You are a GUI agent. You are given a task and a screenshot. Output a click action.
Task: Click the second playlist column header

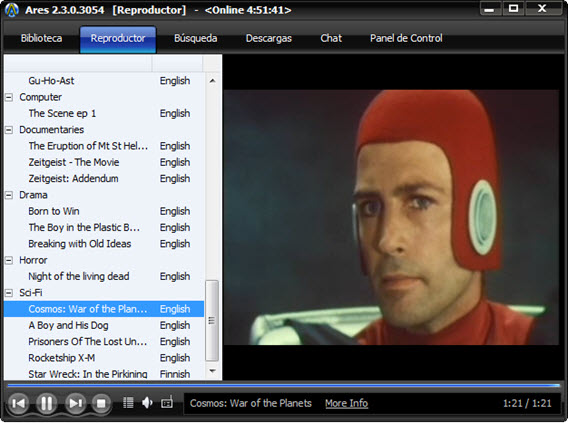tap(178, 64)
